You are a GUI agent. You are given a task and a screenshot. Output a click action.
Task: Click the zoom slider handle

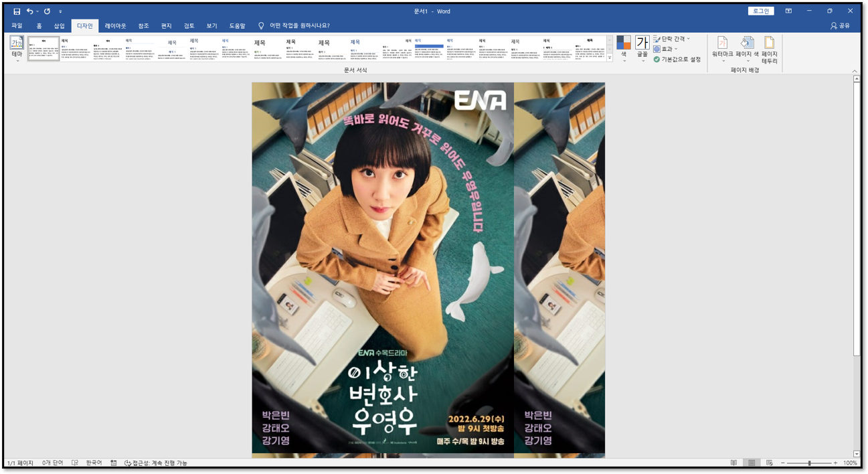(809, 463)
